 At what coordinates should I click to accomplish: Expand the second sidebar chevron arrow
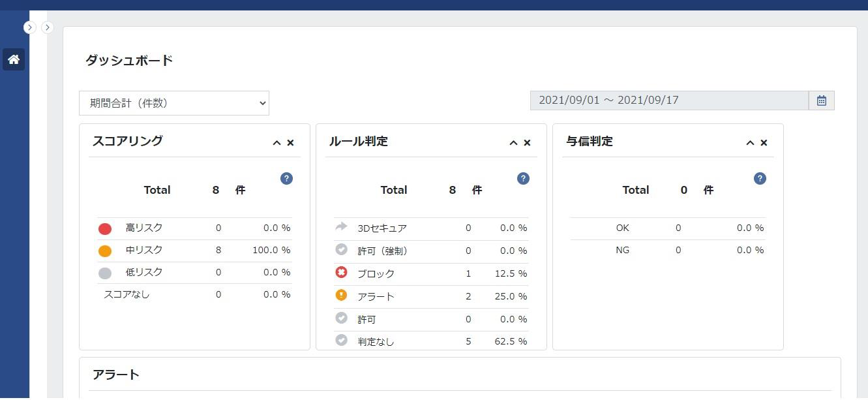click(x=47, y=27)
